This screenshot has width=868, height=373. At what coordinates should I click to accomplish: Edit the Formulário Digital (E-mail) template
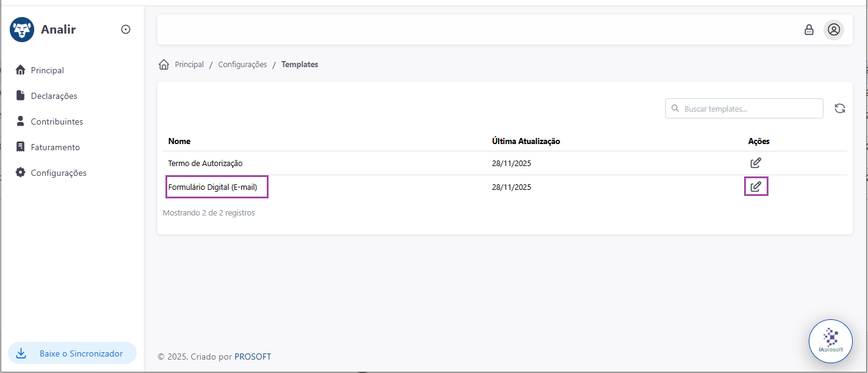click(756, 187)
